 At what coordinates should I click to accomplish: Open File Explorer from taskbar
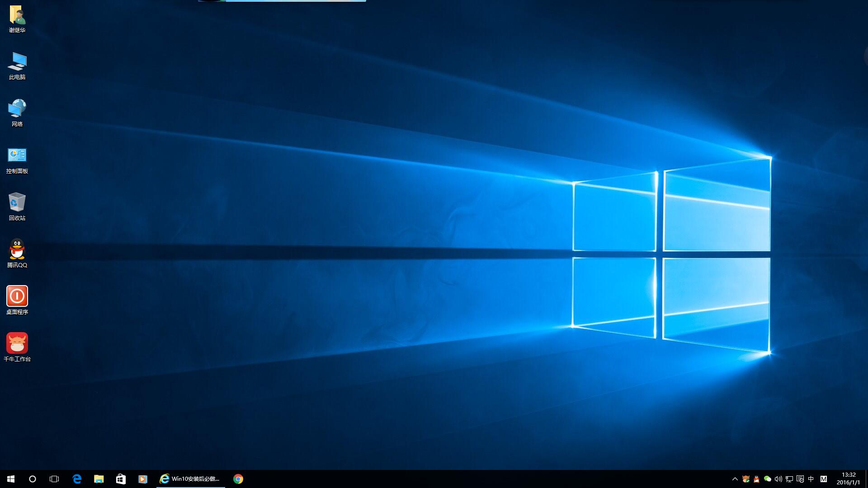pos(99,479)
